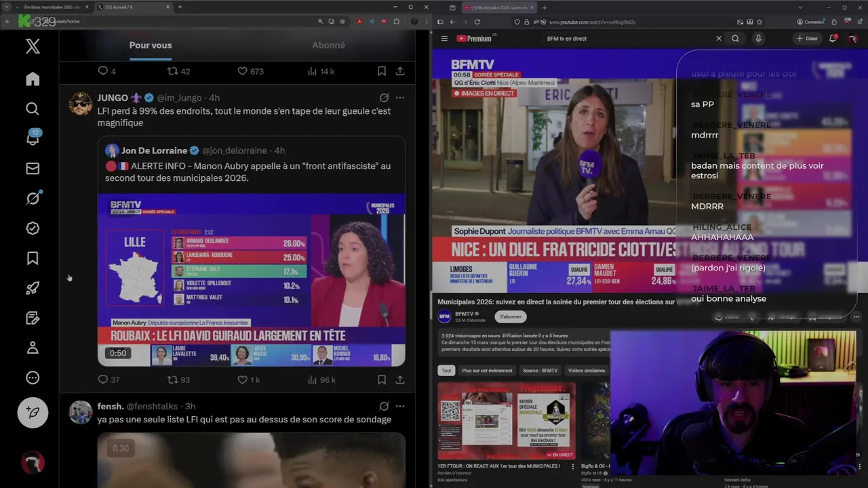Click the compose post round button
Screen dimensions: 868x488
click(33, 412)
